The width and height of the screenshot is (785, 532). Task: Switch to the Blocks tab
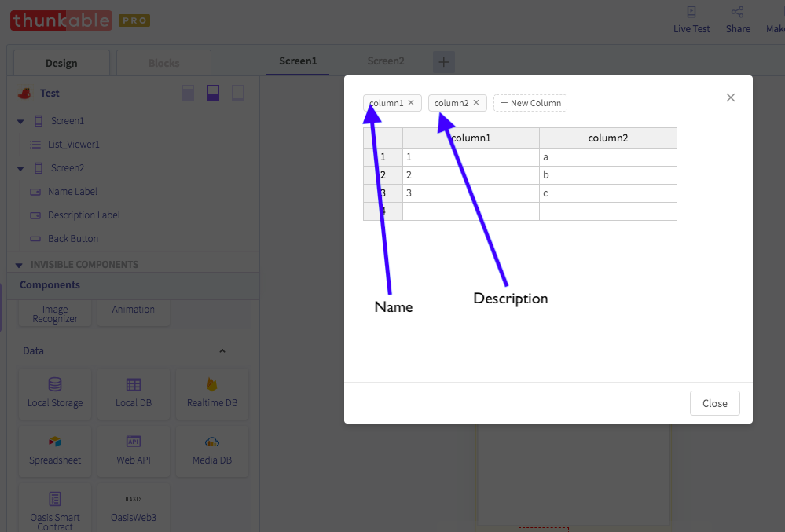[x=163, y=63]
